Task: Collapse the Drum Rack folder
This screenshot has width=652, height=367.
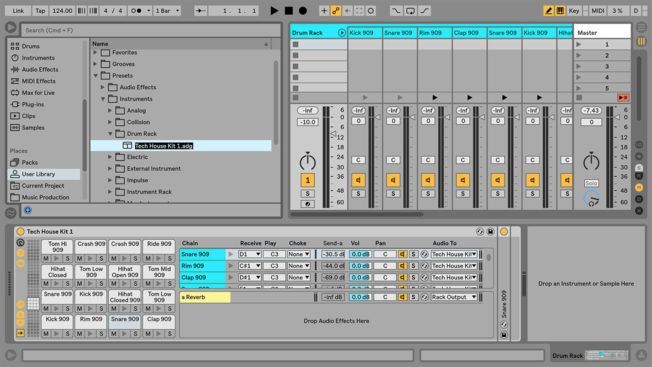Action: [x=110, y=134]
